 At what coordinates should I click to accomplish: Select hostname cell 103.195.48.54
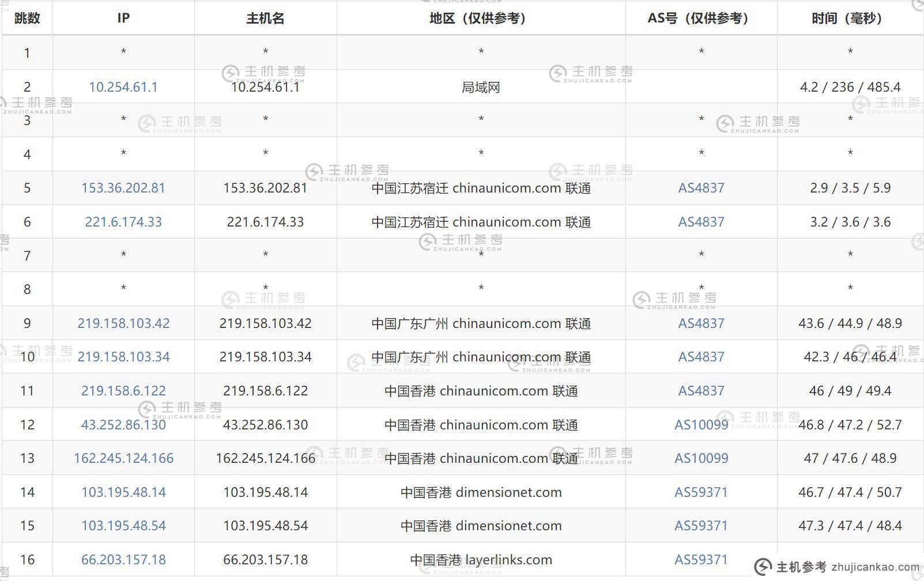(x=265, y=526)
